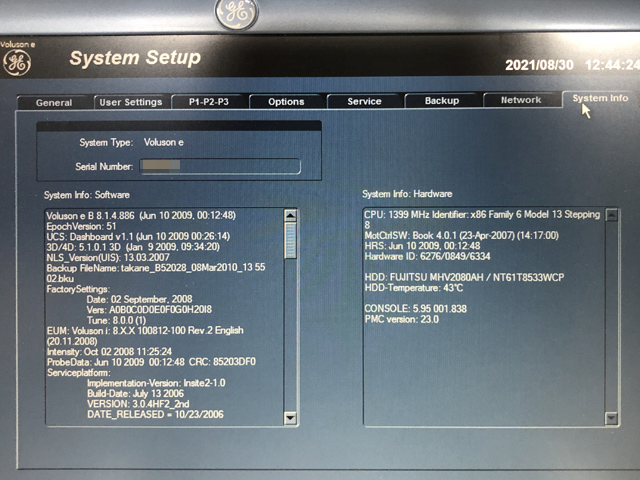Click the '3D/4D: 5.1.0.1 3D' line
The width and height of the screenshot is (640, 480).
[133, 247]
